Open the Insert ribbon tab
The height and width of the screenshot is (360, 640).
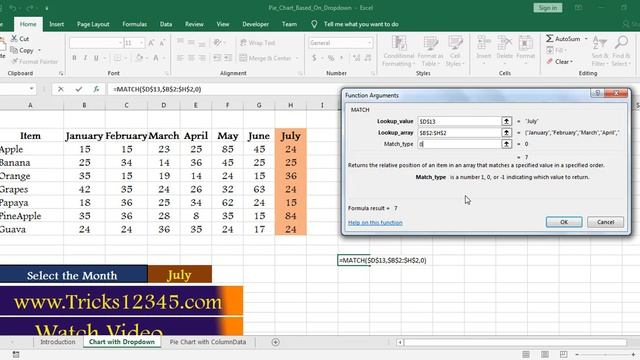point(56,24)
